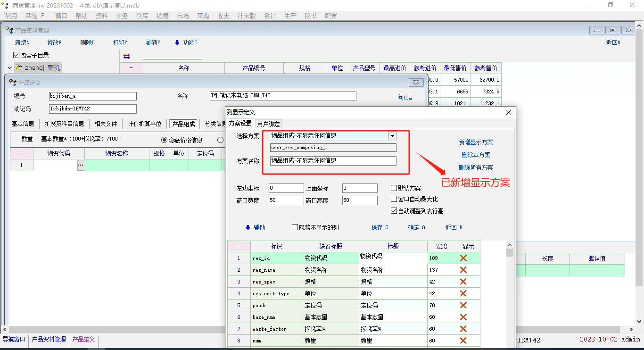
Task: Enable the 默认方案 checkbox
Action: click(394, 188)
